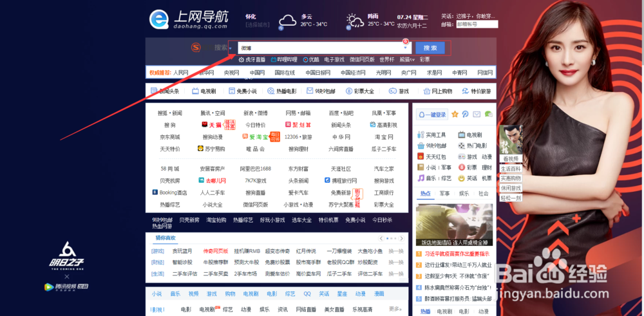644x316 pixels.
Task: Click the 天猫 red cat icon
Action: 205,124
